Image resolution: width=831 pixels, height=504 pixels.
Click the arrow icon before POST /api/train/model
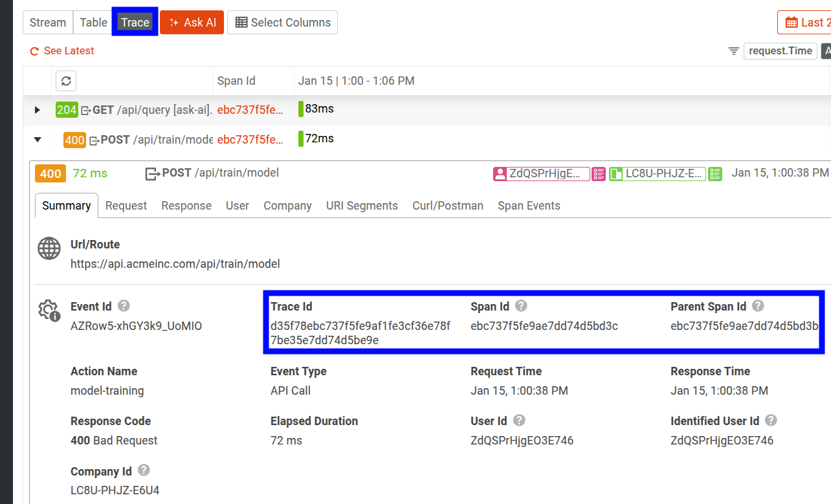[150, 173]
